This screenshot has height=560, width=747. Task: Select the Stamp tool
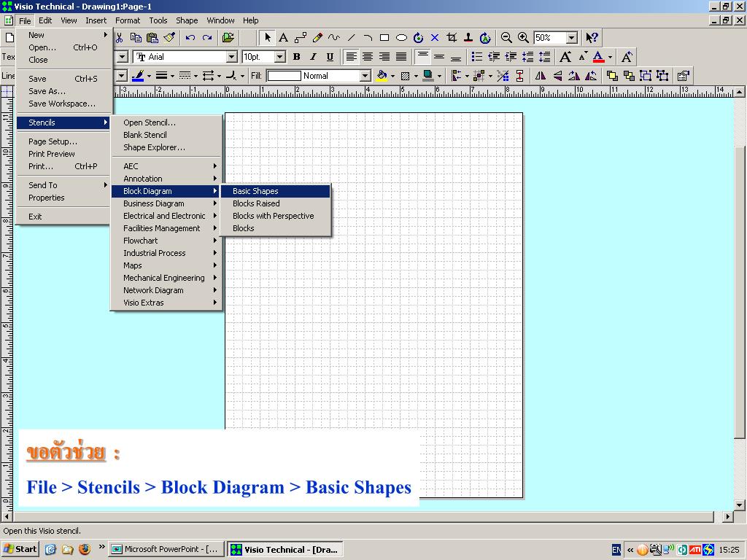pyautogui.click(x=468, y=38)
